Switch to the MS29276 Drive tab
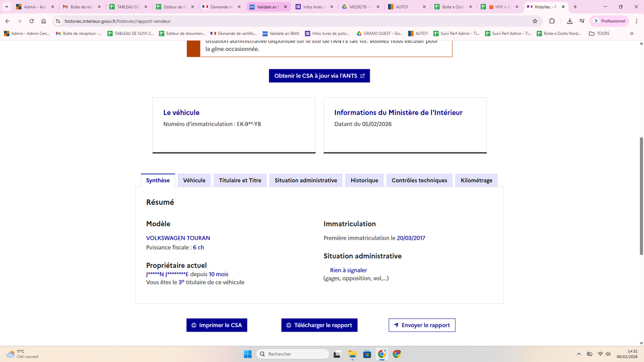Image resolution: width=644 pixels, height=362 pixels. 361,7
